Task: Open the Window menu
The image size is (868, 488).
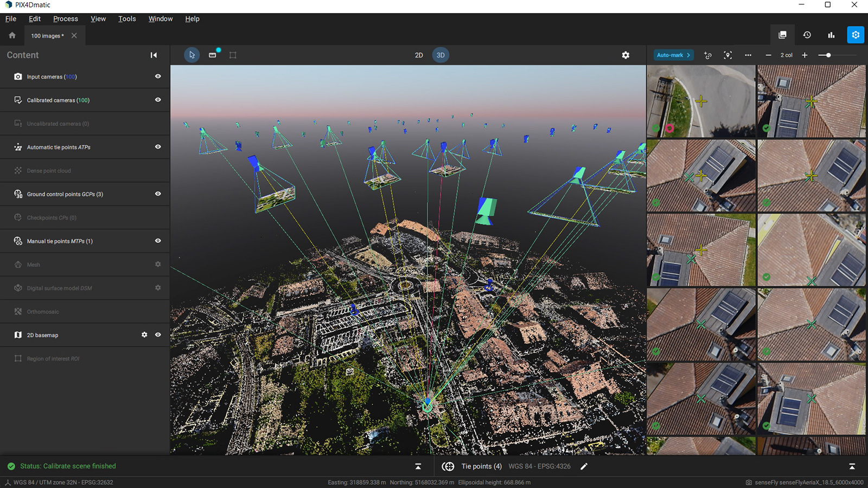Action: pos(161,18)
